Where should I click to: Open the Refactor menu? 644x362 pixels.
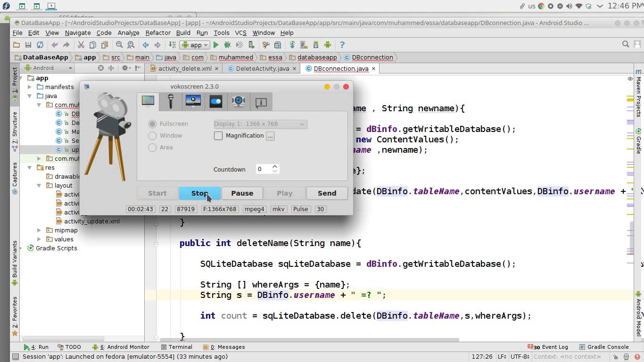(x=158, y=33)
